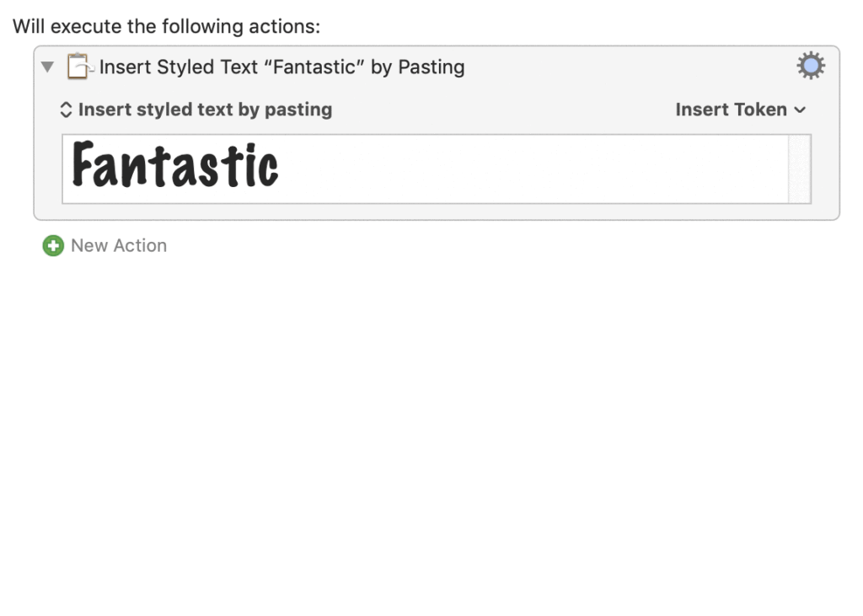
Task: Open the "Insert styled text by pasting" popup
Action: coord(205,110)
